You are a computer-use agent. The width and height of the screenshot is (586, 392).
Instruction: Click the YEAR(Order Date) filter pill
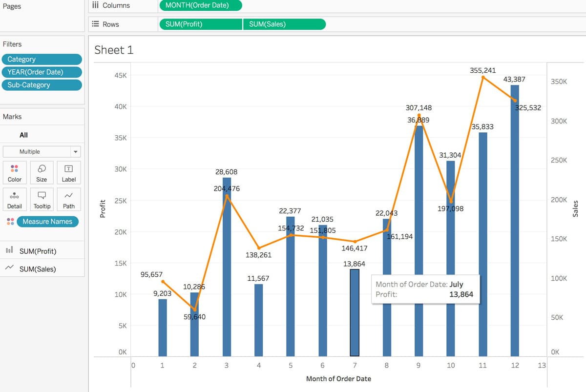[x=42, y=72]
